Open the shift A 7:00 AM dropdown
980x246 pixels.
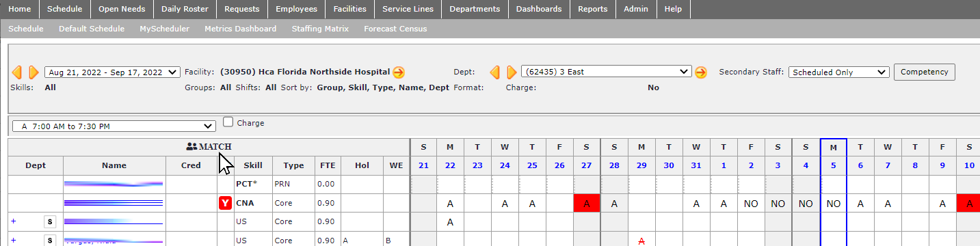pos(114,126)
